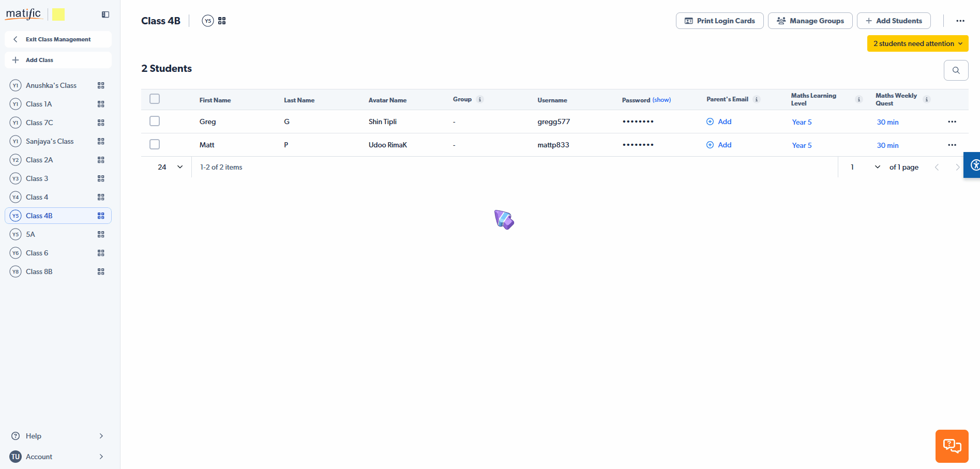Click grid icon beside Class 2A
The width and height of the screenshot is (980, 469).
(x=101, y=160)
